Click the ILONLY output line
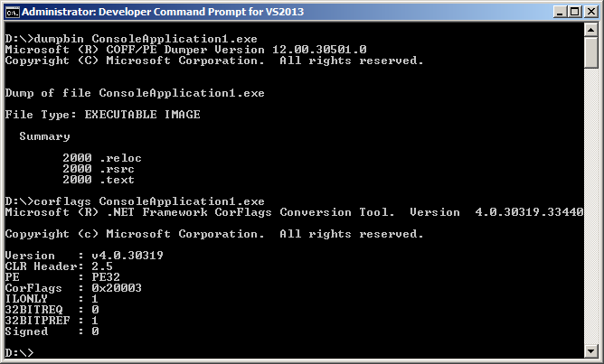604x364 pixels. tap(52, 299)
